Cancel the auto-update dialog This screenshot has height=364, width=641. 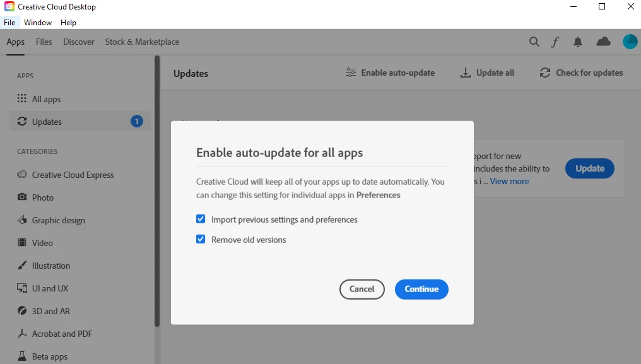point(362,289)
